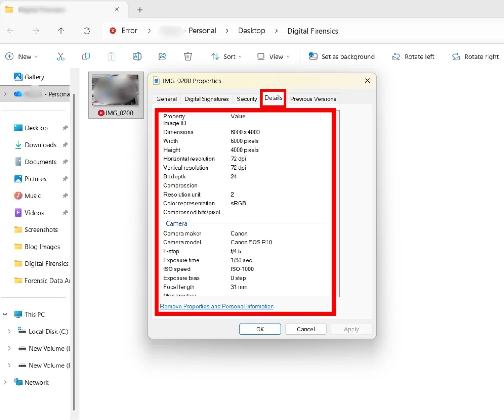
Task: Collapse the This PC tree node
Action: click(x=5, y=315)
